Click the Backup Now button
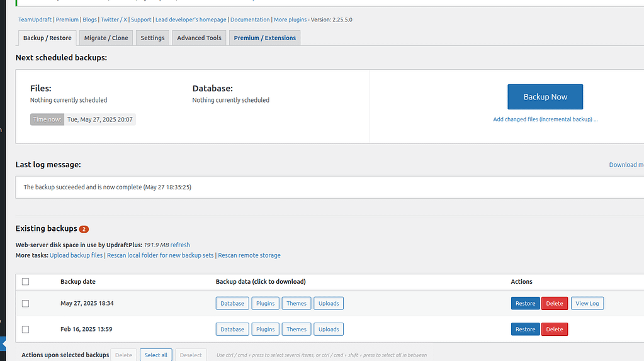This screenshot has height=361, width=644. pyautogui.click(x=545, y=97)
